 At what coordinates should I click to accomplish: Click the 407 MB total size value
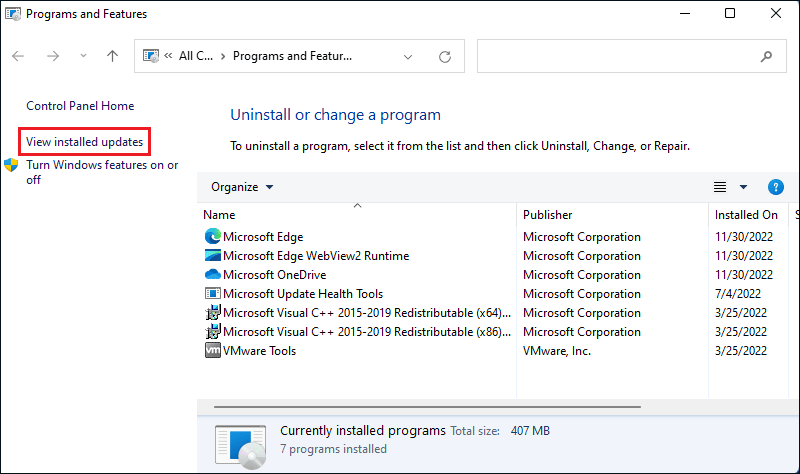tap(530, 431)
